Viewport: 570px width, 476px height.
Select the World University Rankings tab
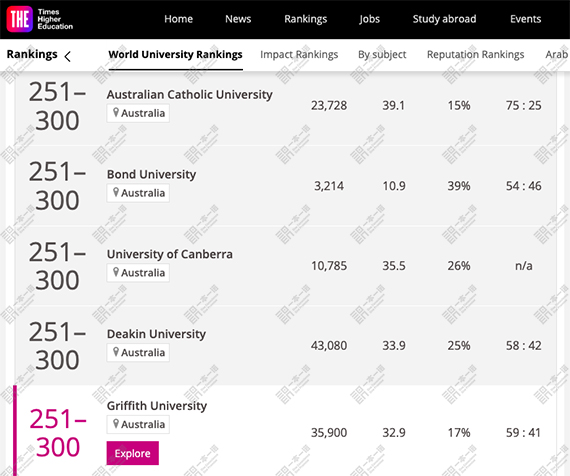point(176,55)
